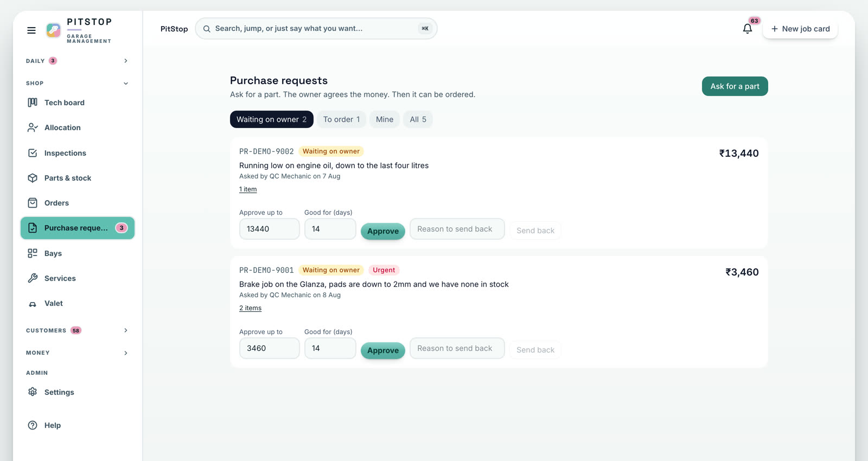Click Approve up to field showing 13440
868x461 pixels.
(270, 229)
